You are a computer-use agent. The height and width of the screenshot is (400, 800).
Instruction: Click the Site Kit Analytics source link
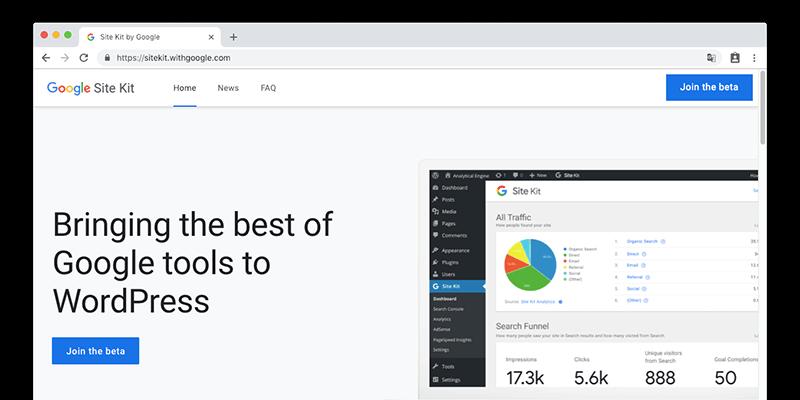[x=538, y=302]
